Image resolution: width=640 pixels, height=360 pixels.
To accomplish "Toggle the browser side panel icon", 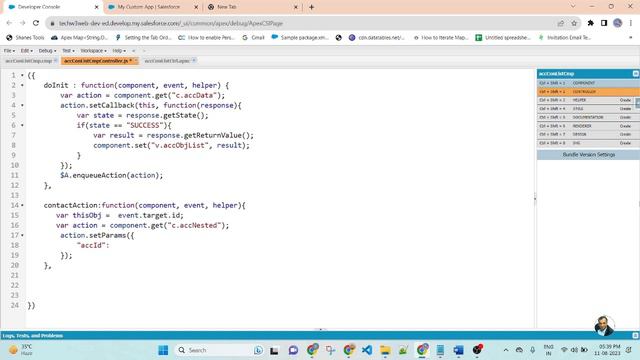I will click(x=604, y=23).
